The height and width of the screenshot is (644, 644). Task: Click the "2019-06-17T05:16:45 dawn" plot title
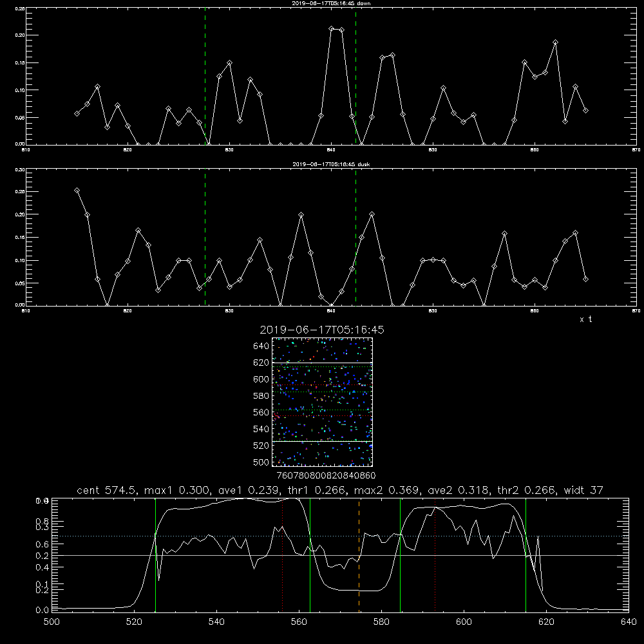[331, 3]
